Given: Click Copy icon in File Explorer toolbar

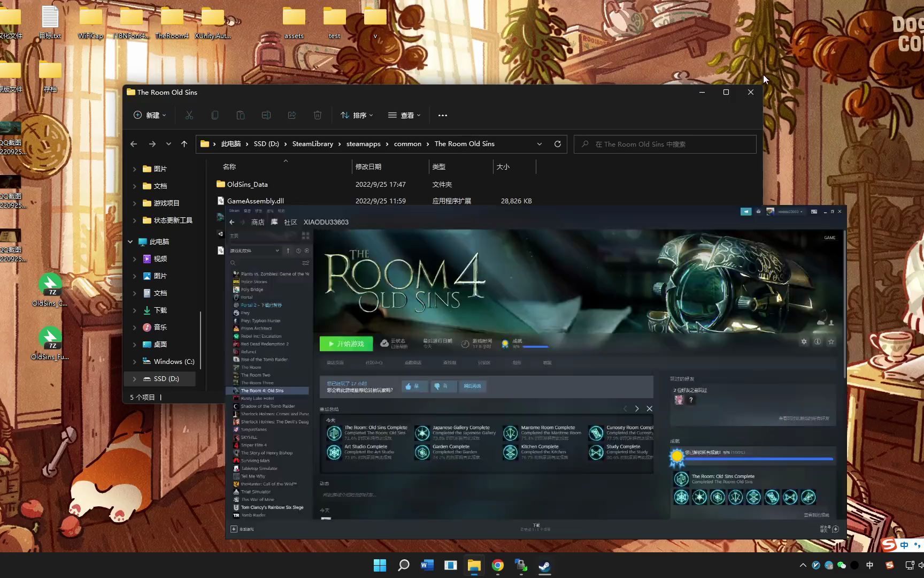Looking at the screenshot, I should 215,115.
